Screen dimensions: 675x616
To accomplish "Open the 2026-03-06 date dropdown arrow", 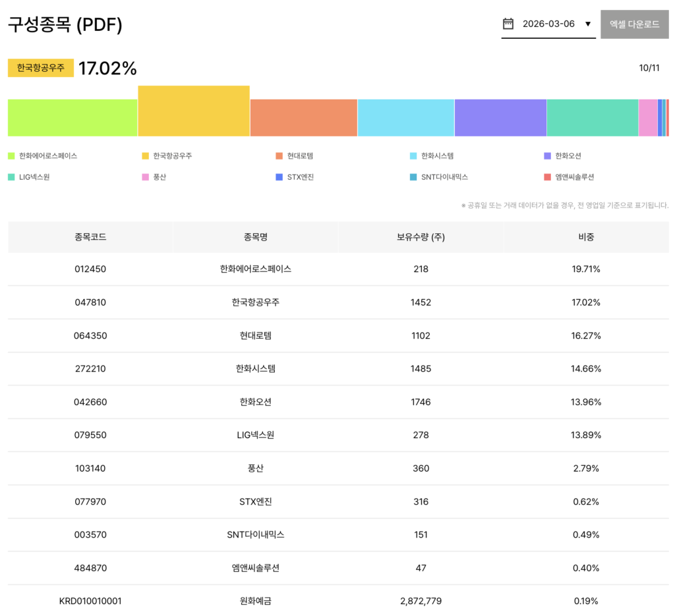I will click(588, 24).
